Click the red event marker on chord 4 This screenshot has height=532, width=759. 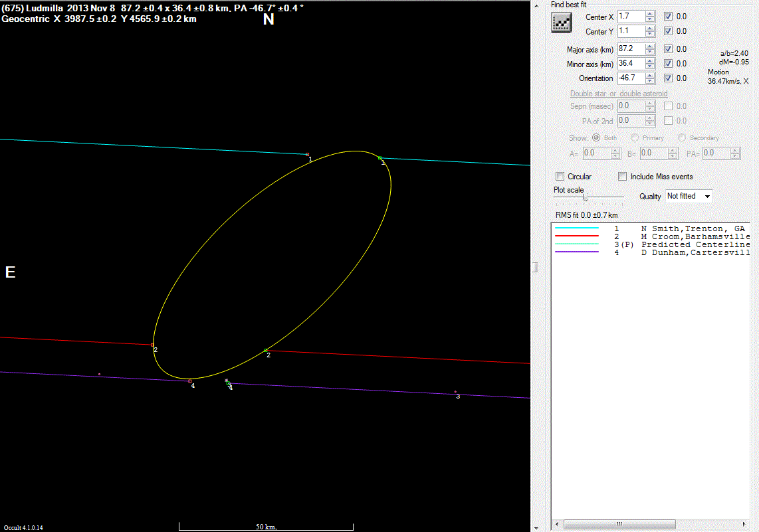point(190,381)
